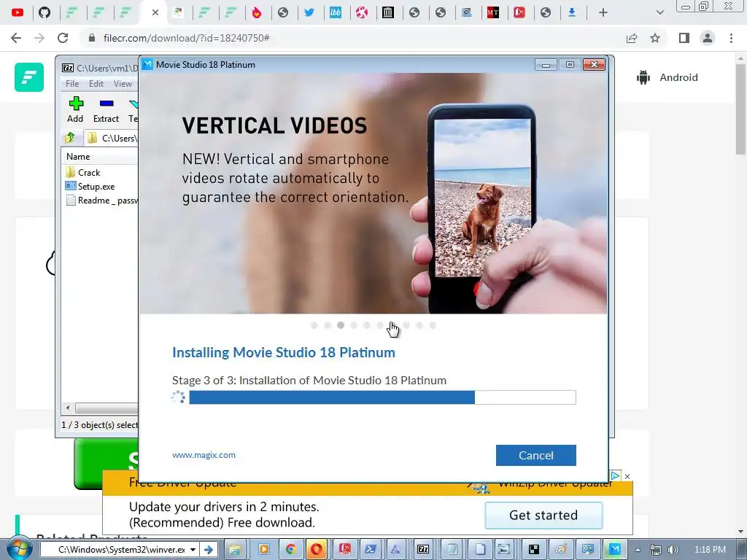747x560 pixels.
Task: Open PowerShell from the taskbar
Action: 370,550
